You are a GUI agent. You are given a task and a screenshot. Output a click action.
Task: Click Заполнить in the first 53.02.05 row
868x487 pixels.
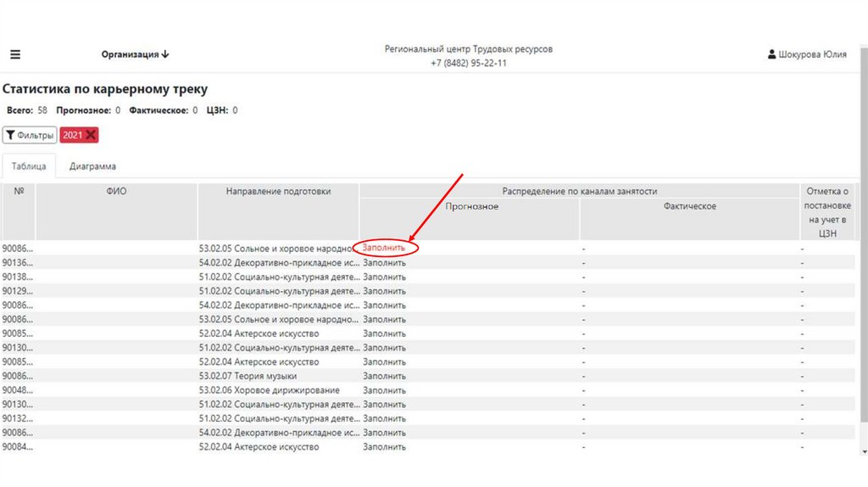coord(384,249)
